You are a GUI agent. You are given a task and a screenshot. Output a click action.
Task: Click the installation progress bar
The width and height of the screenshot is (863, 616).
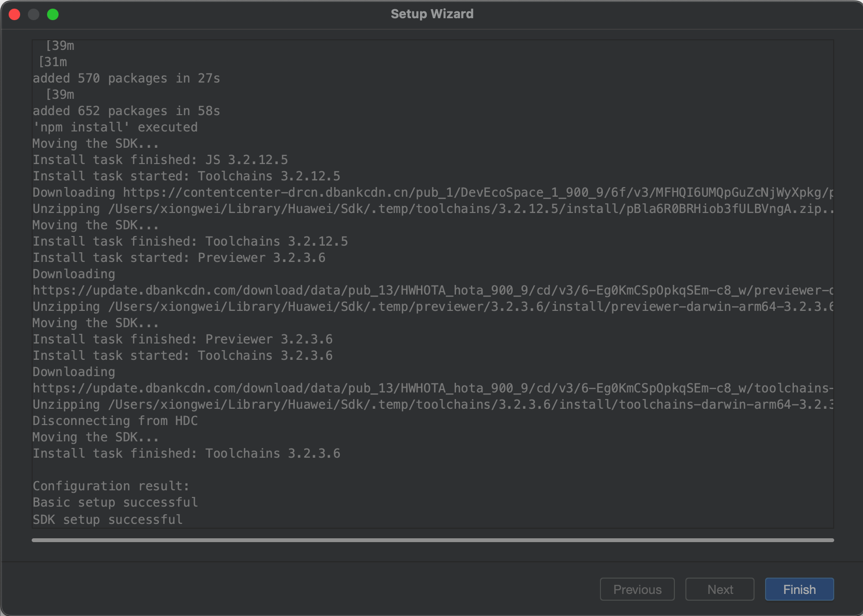pyautogui.click(x=433, y=540)
